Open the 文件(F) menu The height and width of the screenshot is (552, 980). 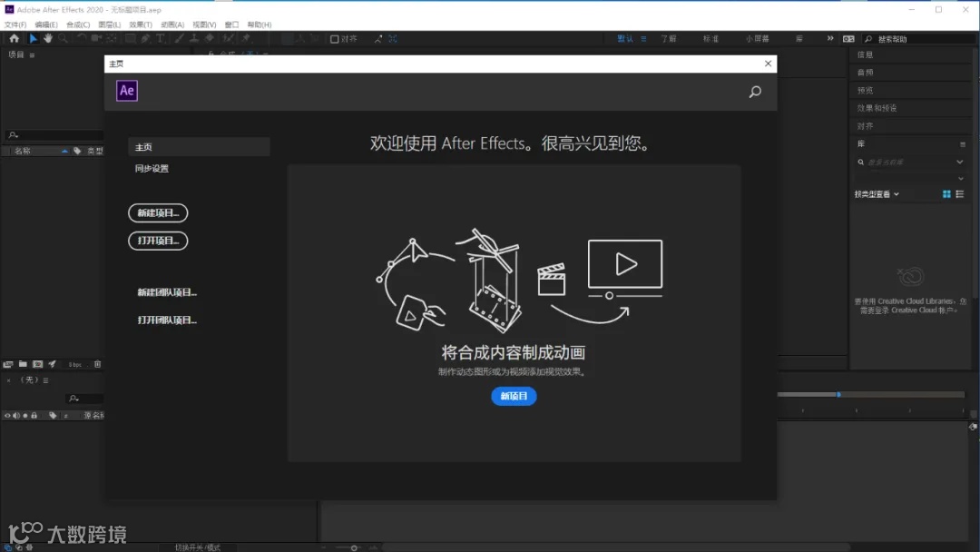click(15, 25)
